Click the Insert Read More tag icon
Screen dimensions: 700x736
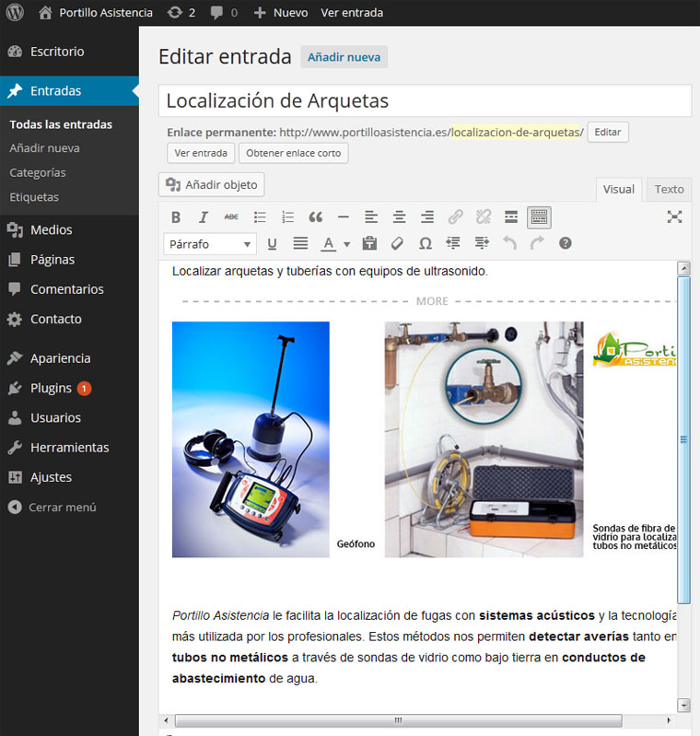(511, 217)
